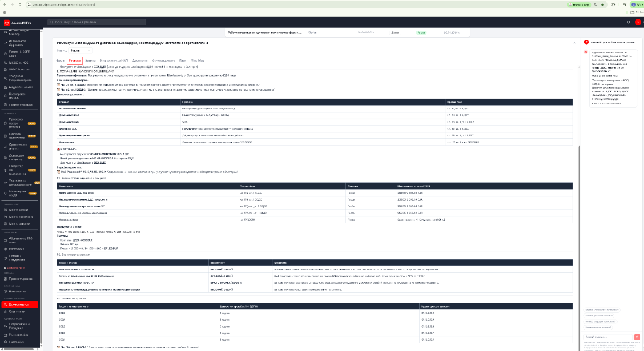Focus the chat message input field

pyautogui.click(x=608, y=337)
